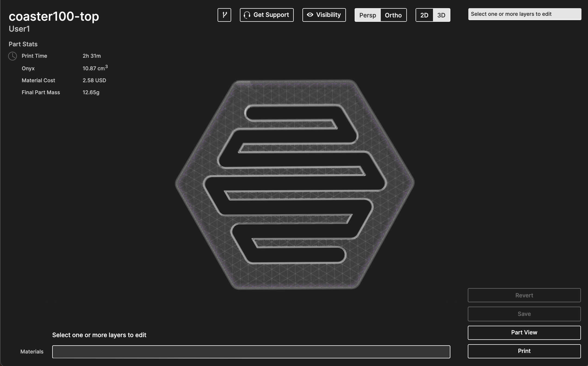Click the version branch icon button
588x366 pixels.
(224, 15)
